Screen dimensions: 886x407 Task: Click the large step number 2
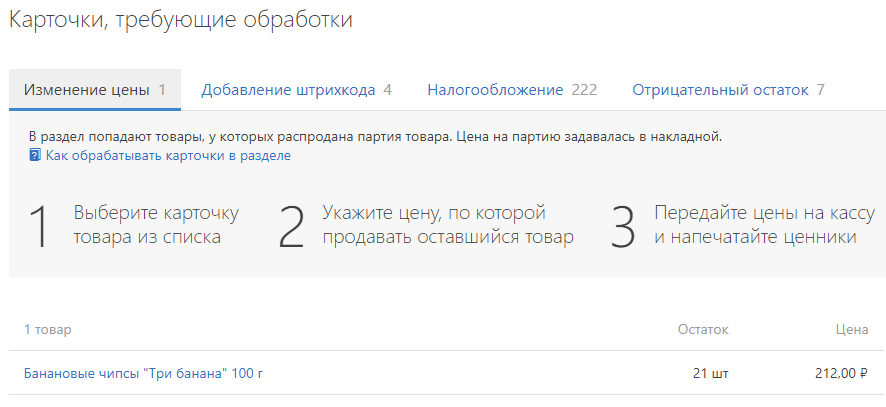(x=291, y=227)
